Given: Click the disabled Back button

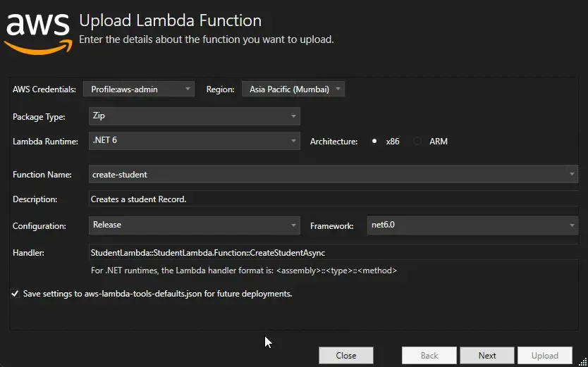Looking at the screenshot, I should click(429, 356).
